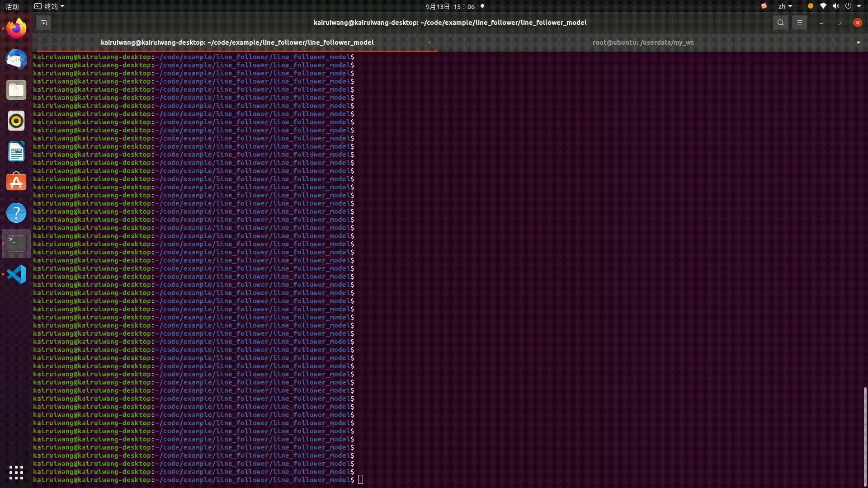Open the Wi-Fi network status icon
This screenshot has height=488, width=868.
tap(823, 6)
